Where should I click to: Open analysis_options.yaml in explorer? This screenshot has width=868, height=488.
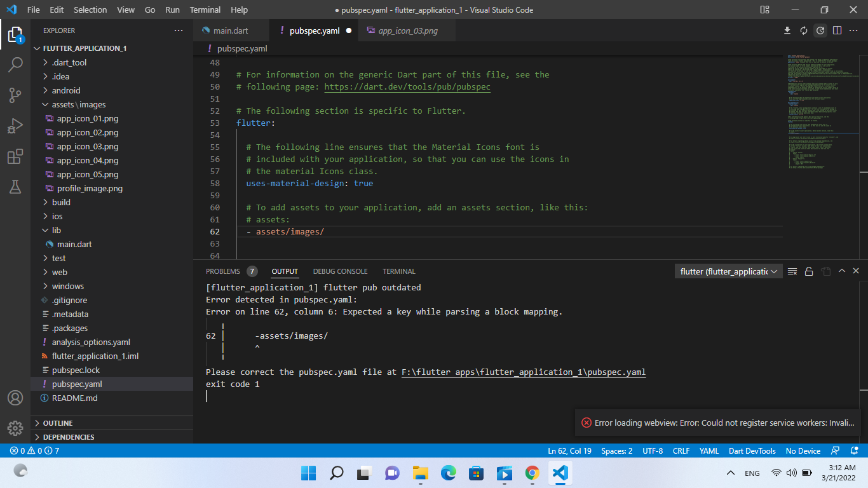112,342
